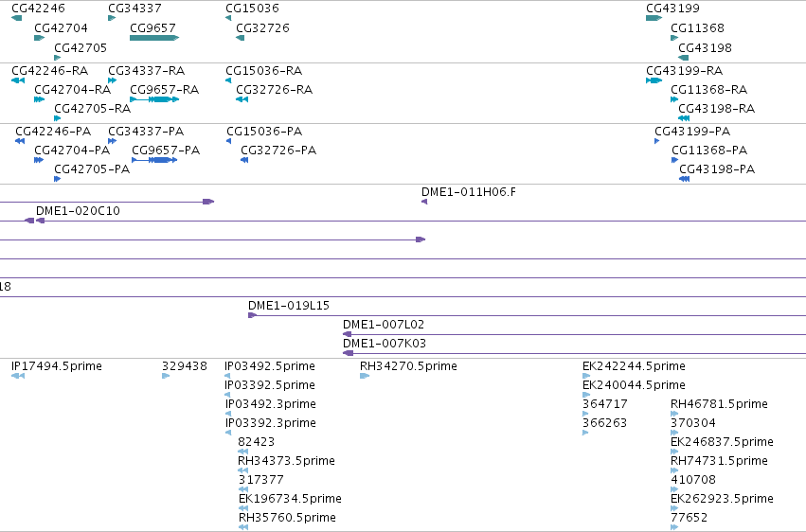Select the CG43198-RA transcript label
Viewport: 806px width, 532px height.
click(717, 108)
